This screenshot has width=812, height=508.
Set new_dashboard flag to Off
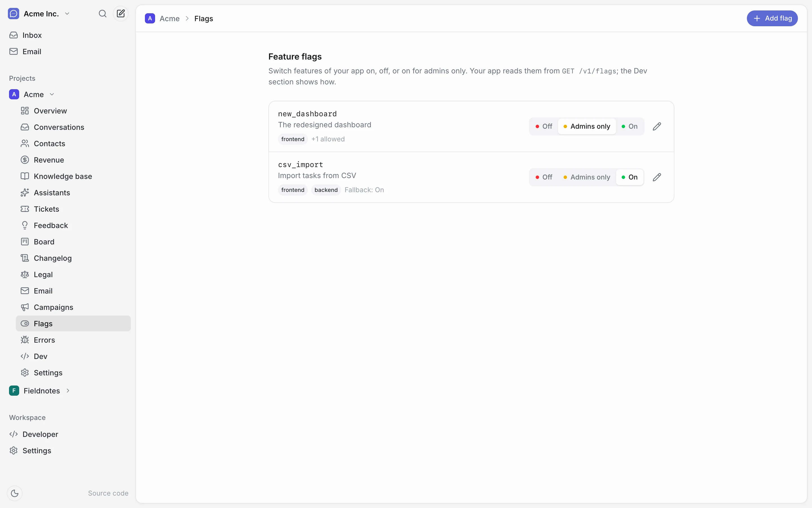(x=544, y=126)
